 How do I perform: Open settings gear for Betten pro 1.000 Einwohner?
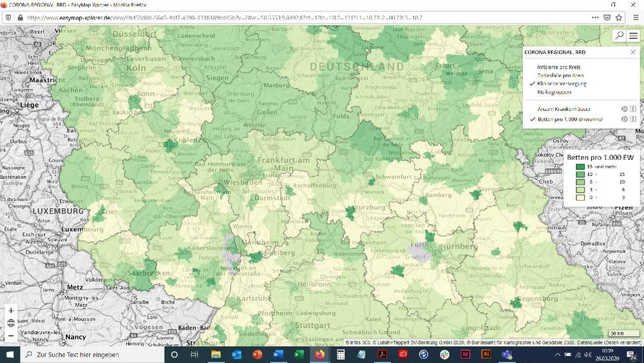coord(624,119)
